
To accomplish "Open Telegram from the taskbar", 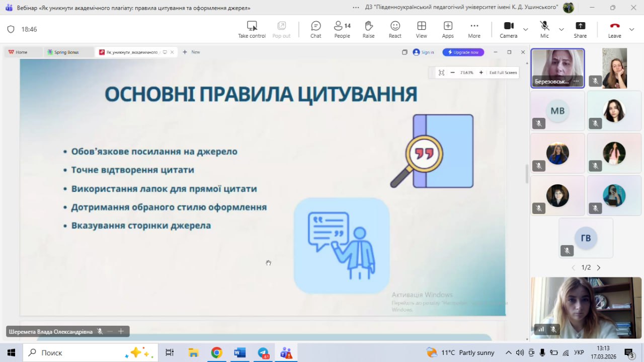I will pyautogui.click(x=263, y=352).
